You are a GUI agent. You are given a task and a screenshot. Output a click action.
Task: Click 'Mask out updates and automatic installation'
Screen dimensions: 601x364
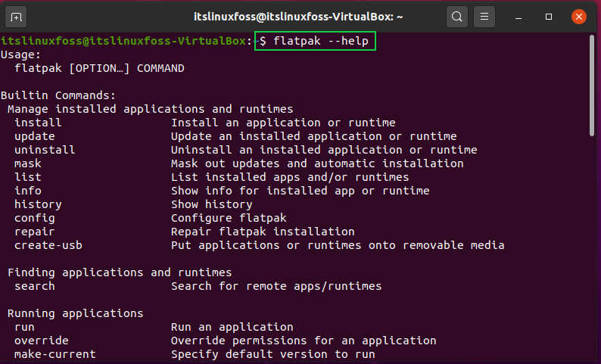click(x=317, y=163)
